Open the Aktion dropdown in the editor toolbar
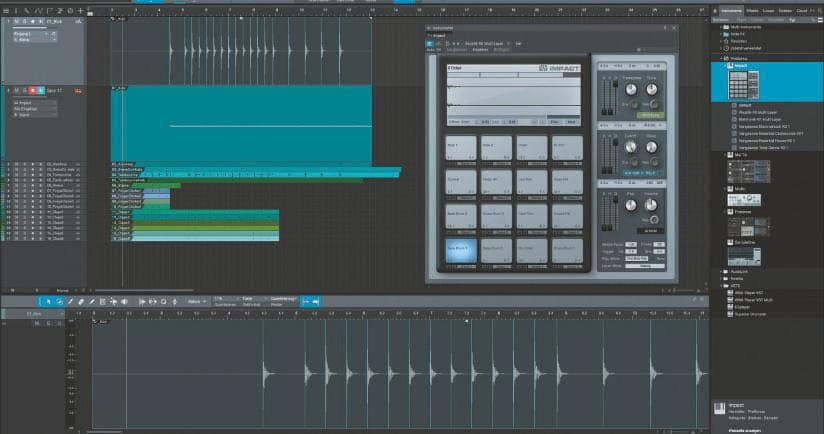 (x=197, y=302)
